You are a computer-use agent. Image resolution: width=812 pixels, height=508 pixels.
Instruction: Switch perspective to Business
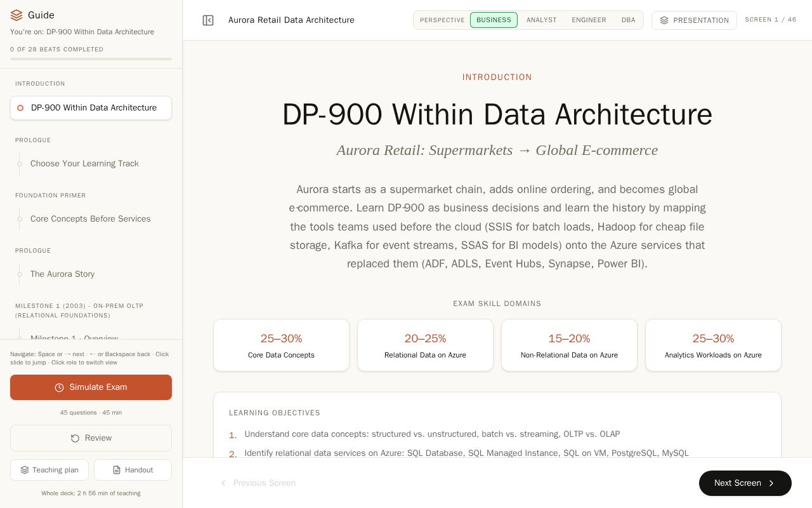[494, 20]
